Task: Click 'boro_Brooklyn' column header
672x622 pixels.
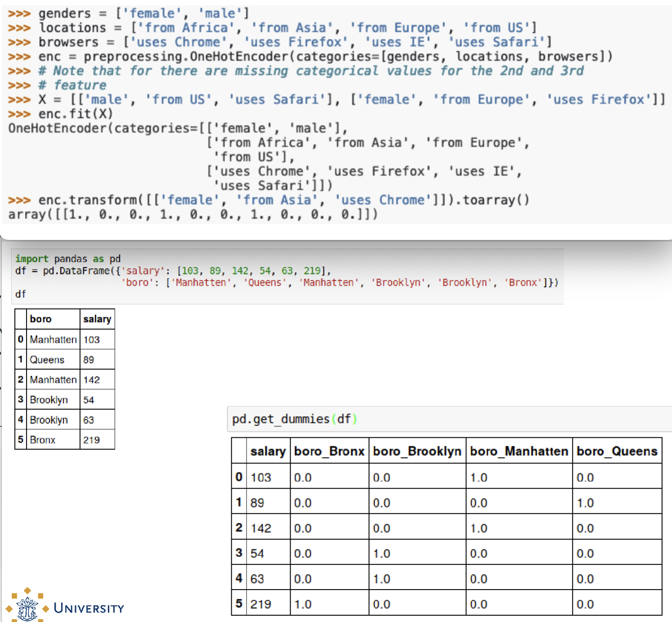Action: 417,451
